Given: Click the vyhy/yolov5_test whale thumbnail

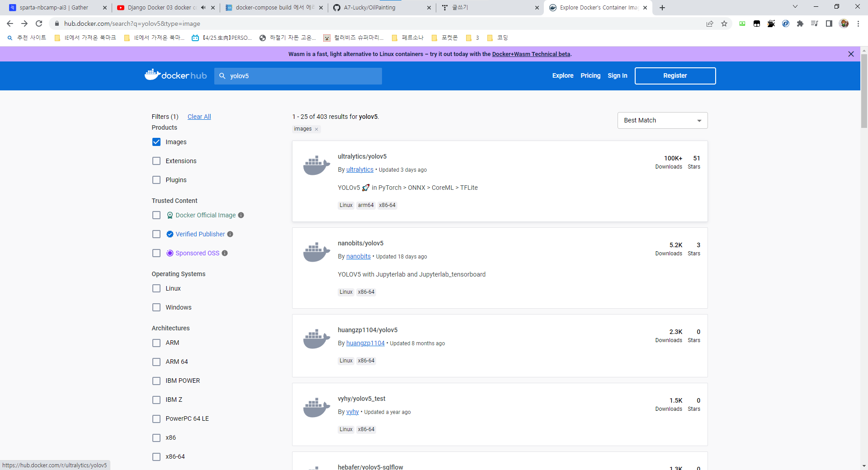Looking at the screenshot, I should point(316,408).
